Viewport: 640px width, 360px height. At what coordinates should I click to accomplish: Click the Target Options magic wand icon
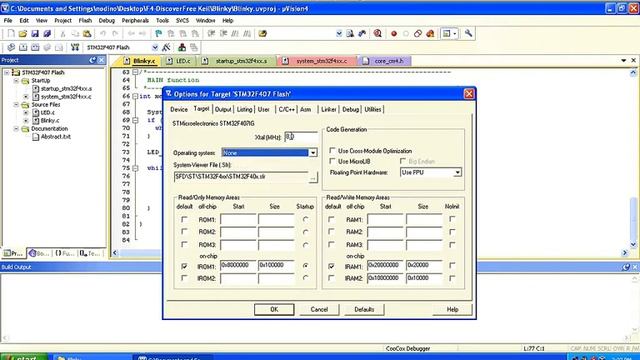(166, 47)
